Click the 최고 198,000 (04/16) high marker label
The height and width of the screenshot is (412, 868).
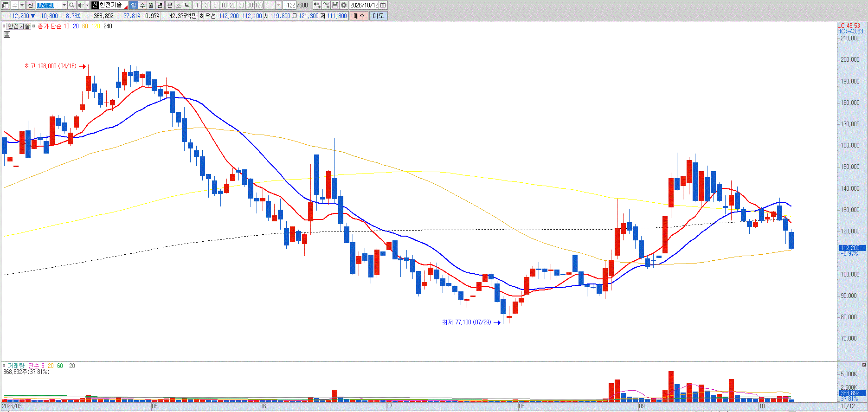tap(51, 66)
